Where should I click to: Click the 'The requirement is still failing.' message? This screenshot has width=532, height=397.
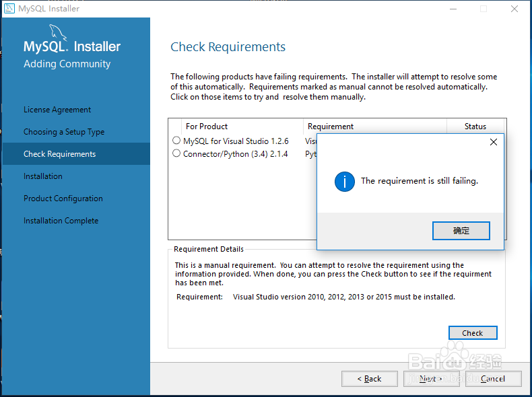(x=420, y=181)
